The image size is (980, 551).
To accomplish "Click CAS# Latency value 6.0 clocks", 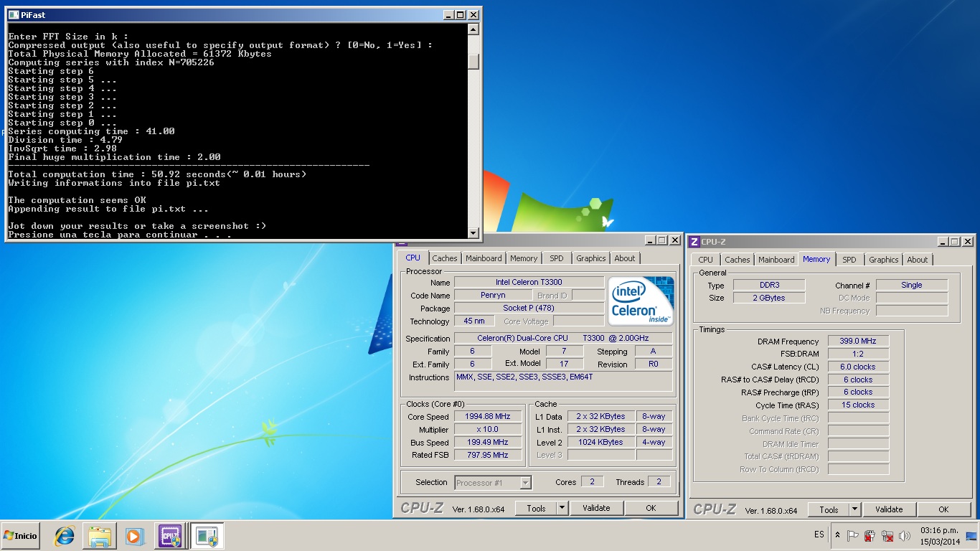I will pyautogui.click(x=858, y=367).
